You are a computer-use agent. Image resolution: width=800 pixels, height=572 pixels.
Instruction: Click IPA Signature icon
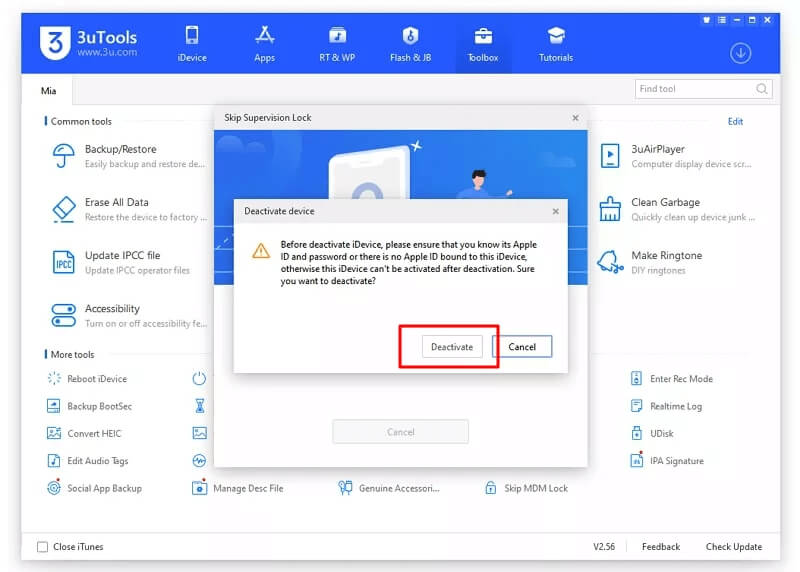click(636, 460)
